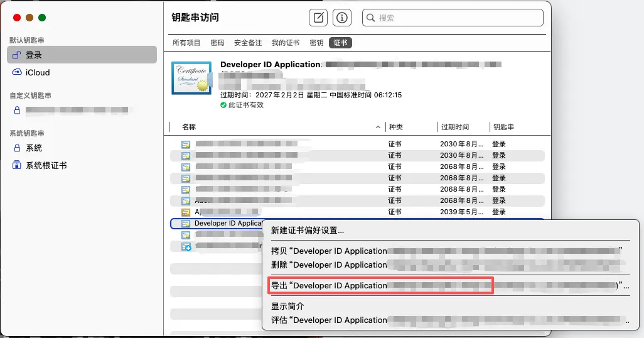Choose 导出 "Developer ID Application" menu item

point(450,285)
